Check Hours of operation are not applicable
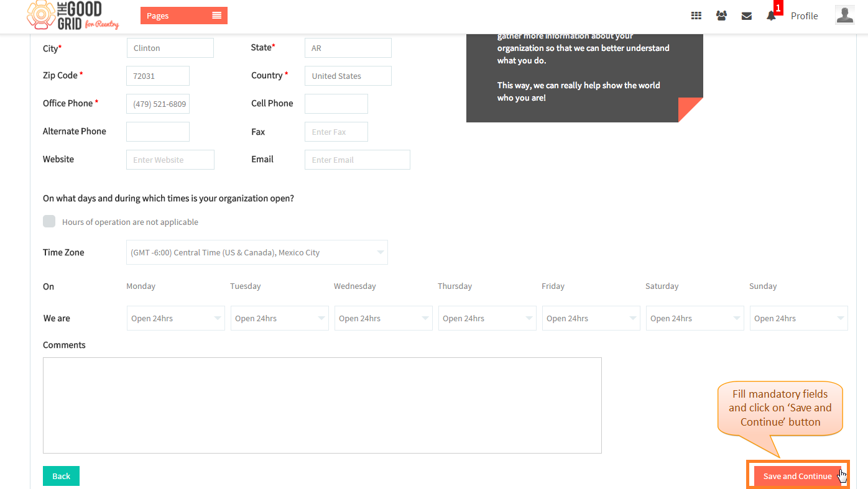868x489 pixels. (x=49, y=221)
